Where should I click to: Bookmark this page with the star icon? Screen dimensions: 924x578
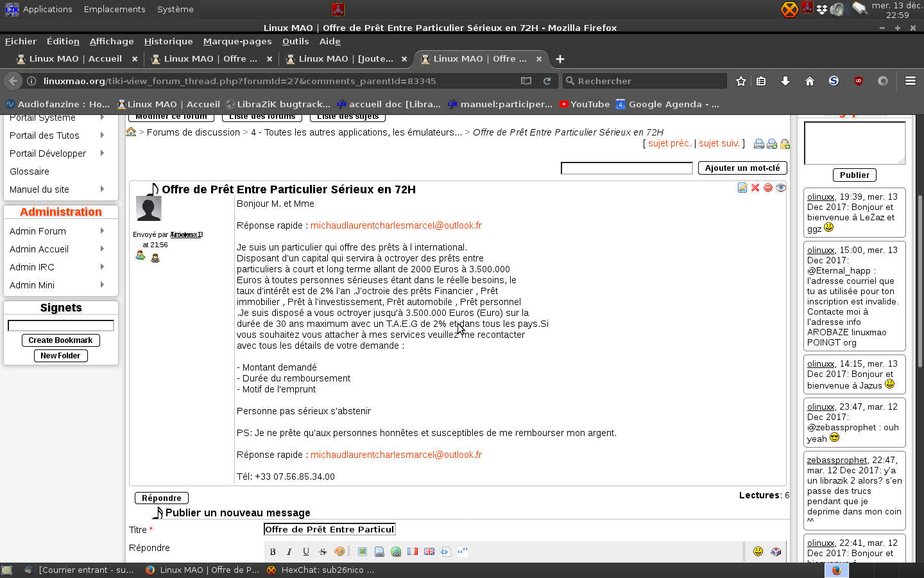click(741, 81)
